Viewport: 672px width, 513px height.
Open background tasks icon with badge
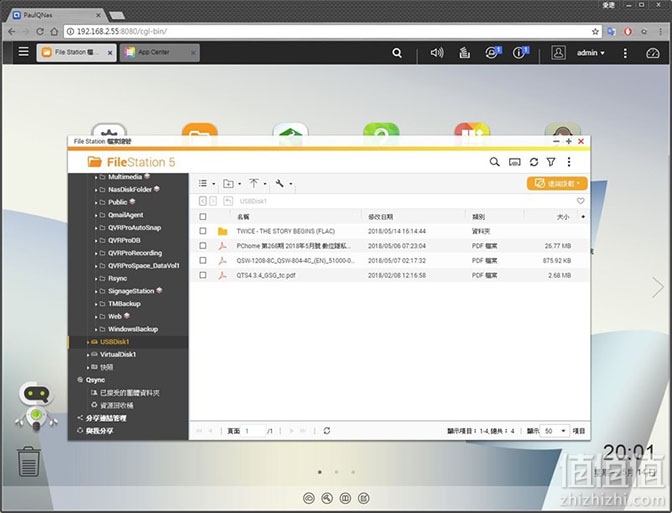(492, 52)
